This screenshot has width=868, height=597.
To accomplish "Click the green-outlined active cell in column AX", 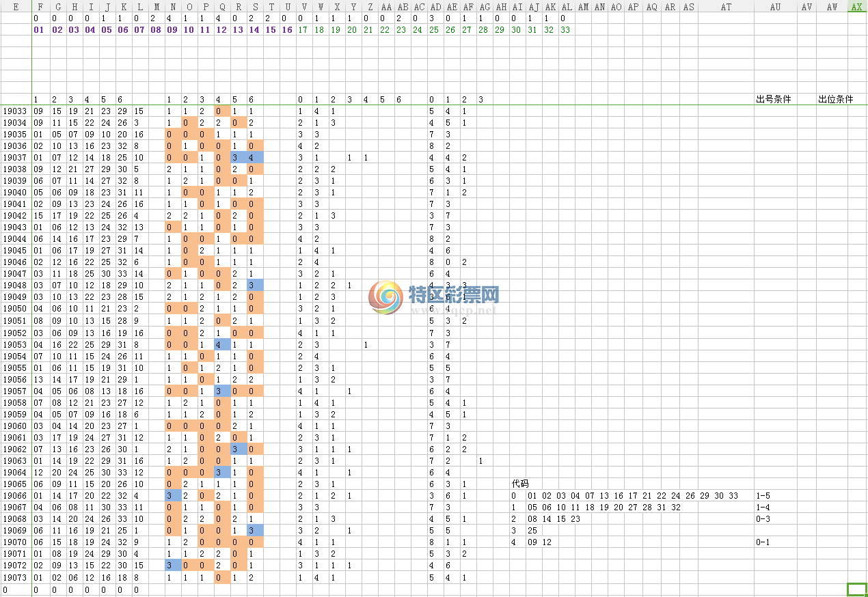I will [x=857, y=589].
